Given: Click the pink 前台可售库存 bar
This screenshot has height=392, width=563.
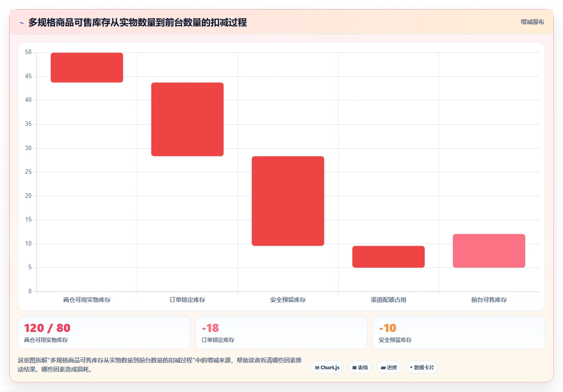Looking at the screenshot, I should coord(489,251).
